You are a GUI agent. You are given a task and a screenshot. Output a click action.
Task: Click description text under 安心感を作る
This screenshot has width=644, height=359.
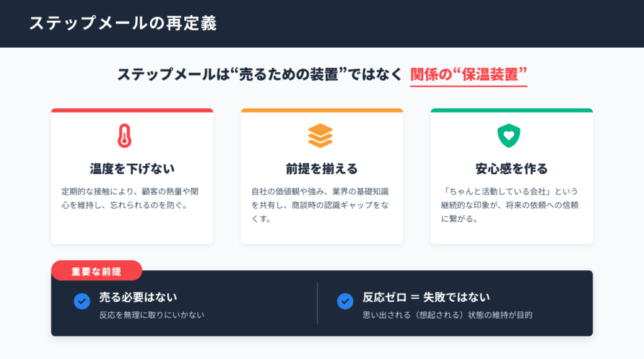pos(509,205)
